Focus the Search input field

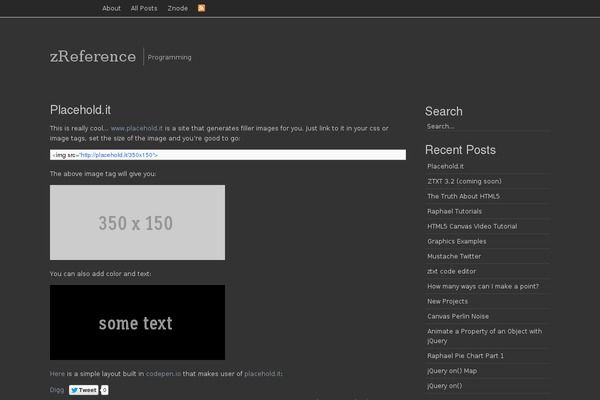click(x=488, y=126)
